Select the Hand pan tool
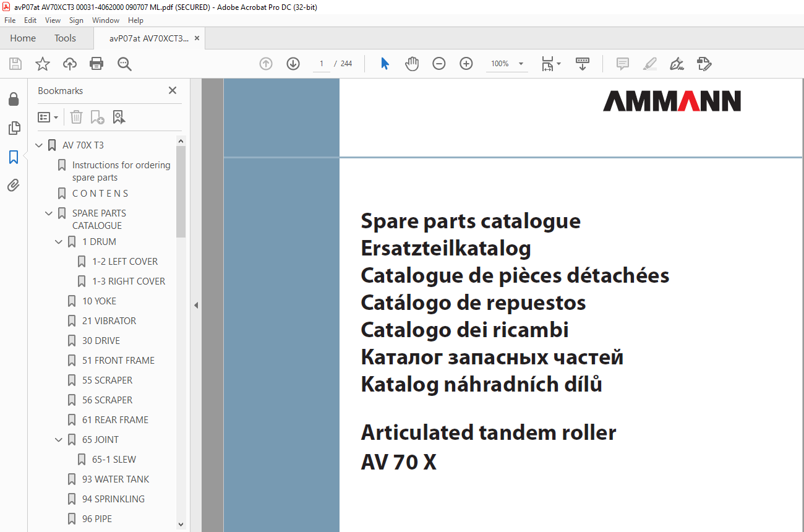 [x=412, y=64]
